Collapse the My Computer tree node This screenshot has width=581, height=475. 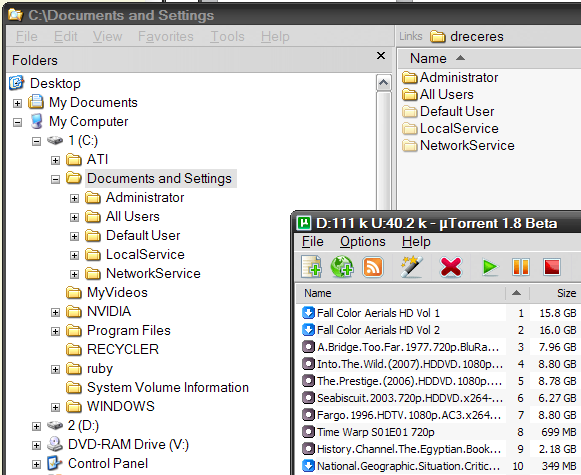(x=17, y=122)
